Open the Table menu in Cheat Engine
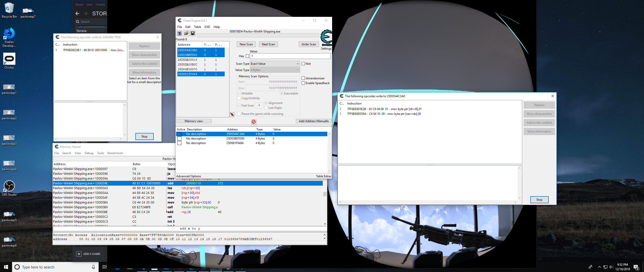The width and height of the screenshot is (644, 272). (x=197, y=27)
